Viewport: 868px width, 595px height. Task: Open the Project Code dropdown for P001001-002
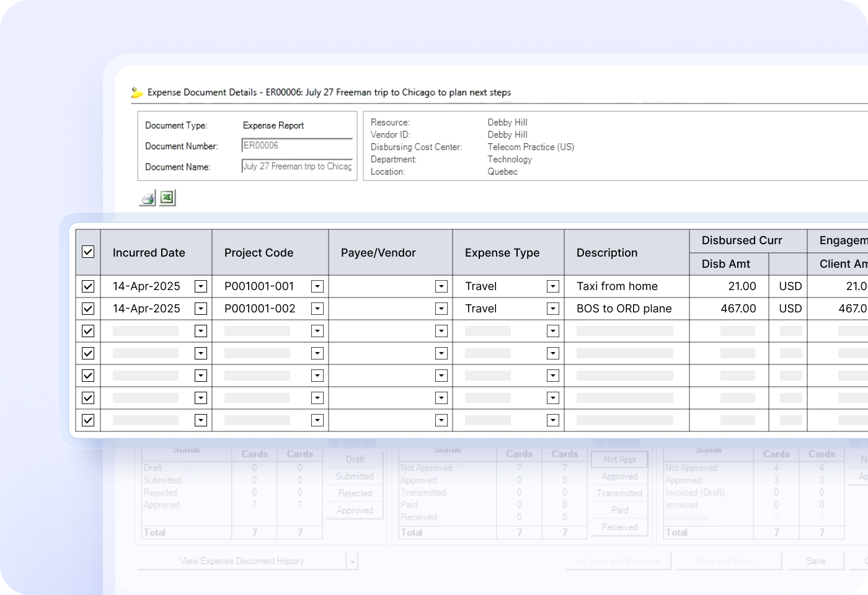317,308
